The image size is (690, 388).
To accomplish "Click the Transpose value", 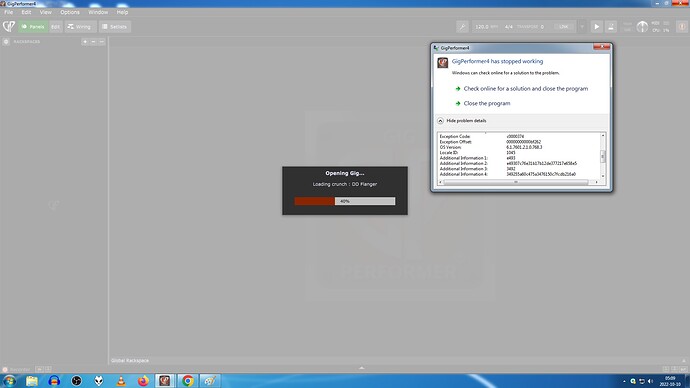I will click(x=542, y=27).
